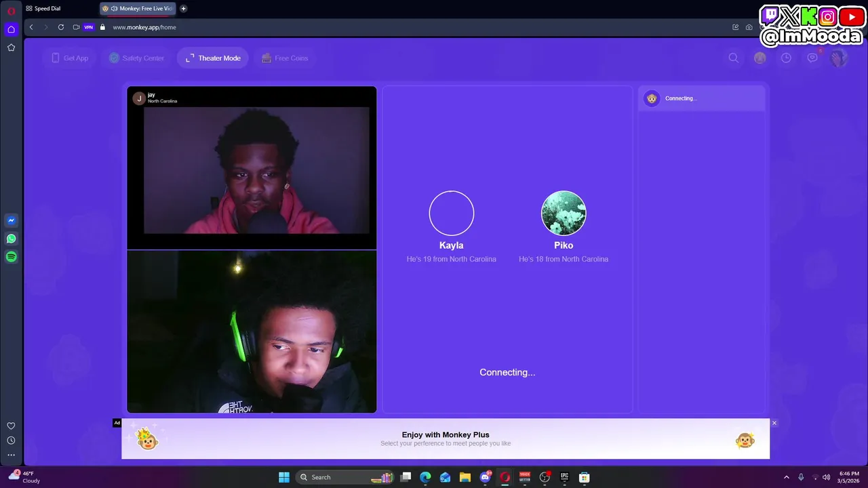Open Monkey search with the magnifier icon
Screen dimensions: 868x488
(x=734, y=58)
